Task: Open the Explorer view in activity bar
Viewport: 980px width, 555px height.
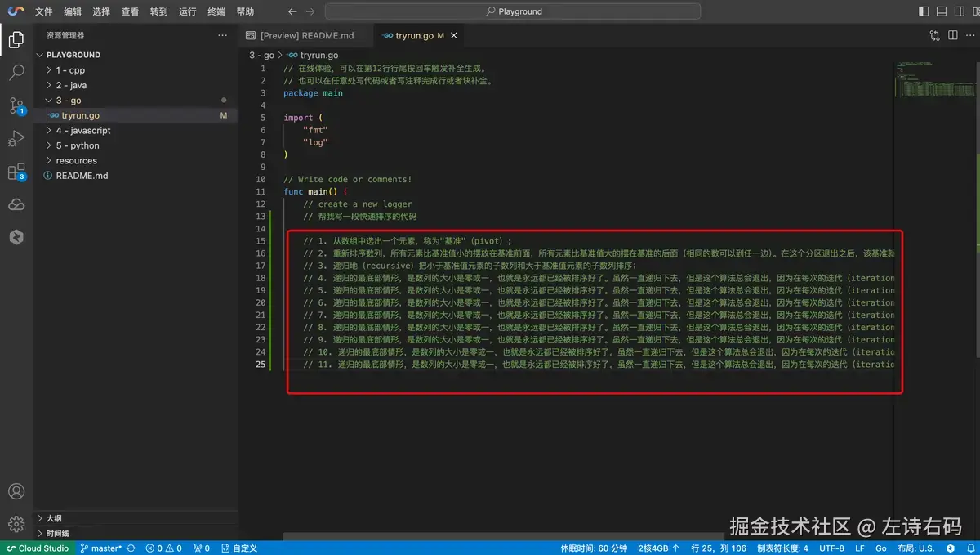Action: (x=16, y=39)
